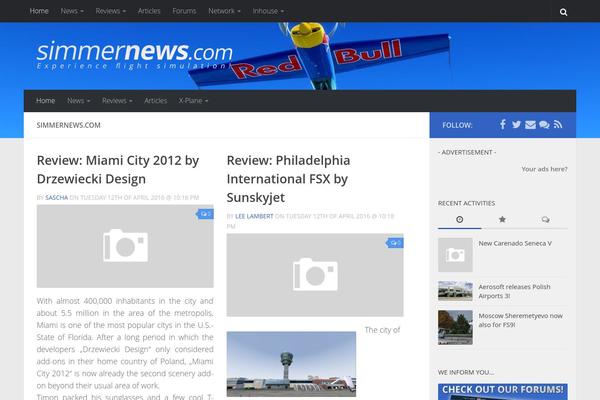Screen dimensions: 600x400
Task: Open the Philadelphia review placeholder image
Action: [x=315, y=275]
